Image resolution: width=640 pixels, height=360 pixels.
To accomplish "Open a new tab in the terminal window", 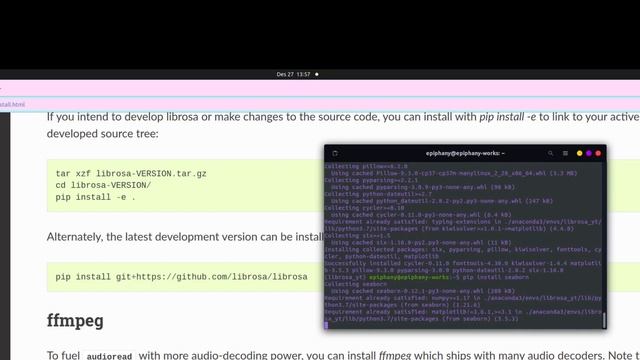I will [x=335, y=153].
